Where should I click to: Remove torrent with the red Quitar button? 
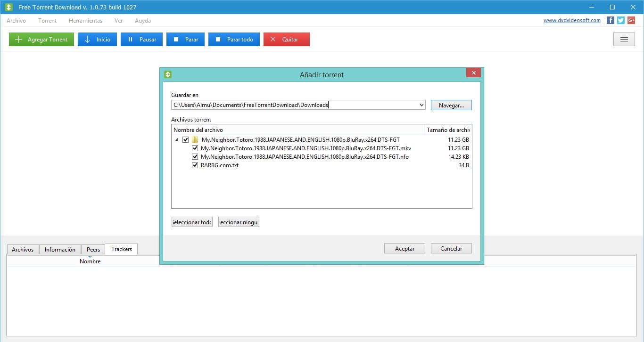[287, 40]
